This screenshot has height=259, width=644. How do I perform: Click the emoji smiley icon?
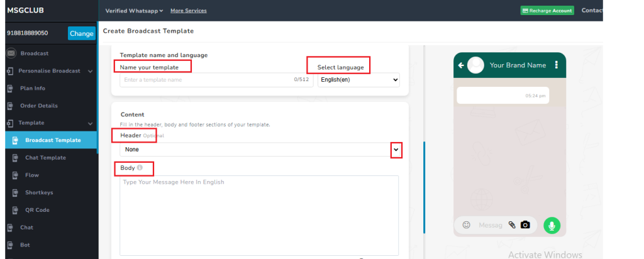[466, 224]
